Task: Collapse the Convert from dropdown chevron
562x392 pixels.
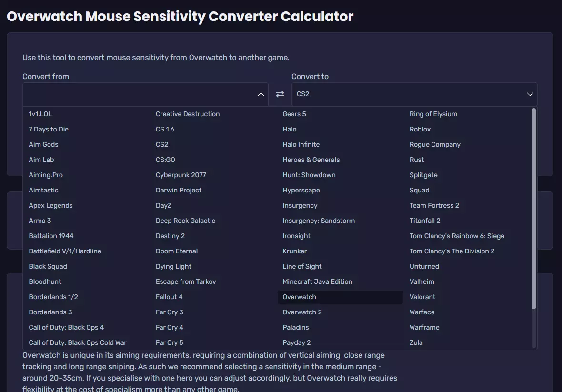Action: point(261,94)
